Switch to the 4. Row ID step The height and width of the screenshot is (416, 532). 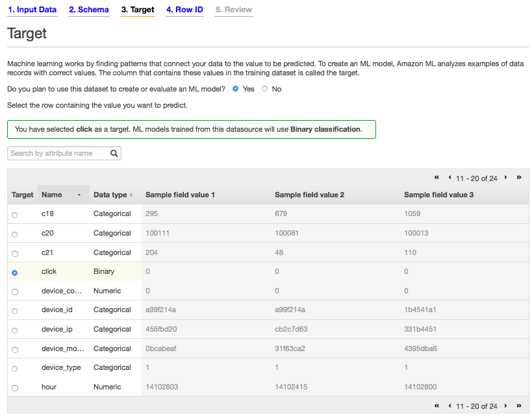coord(184,10)
